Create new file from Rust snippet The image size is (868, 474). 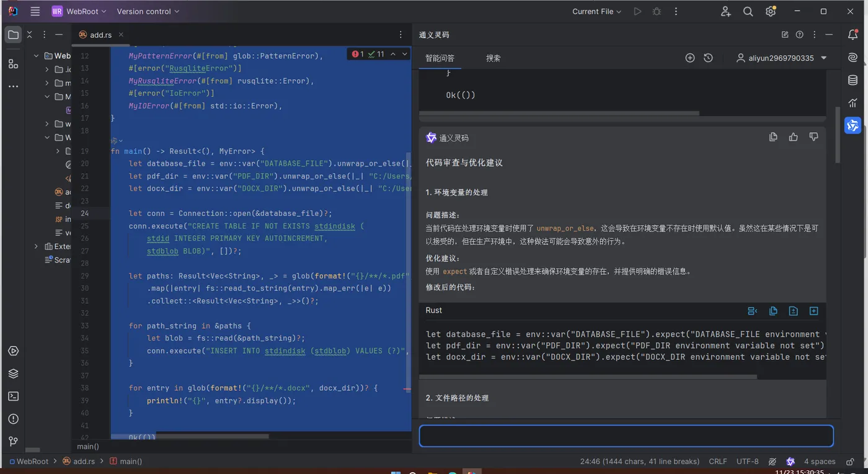click(814, 311)
